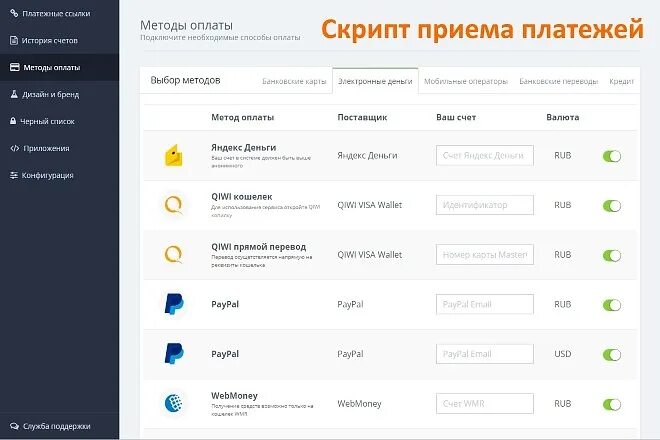Click the WebMoney method name

pyautogui.click(x=234, y=396)
